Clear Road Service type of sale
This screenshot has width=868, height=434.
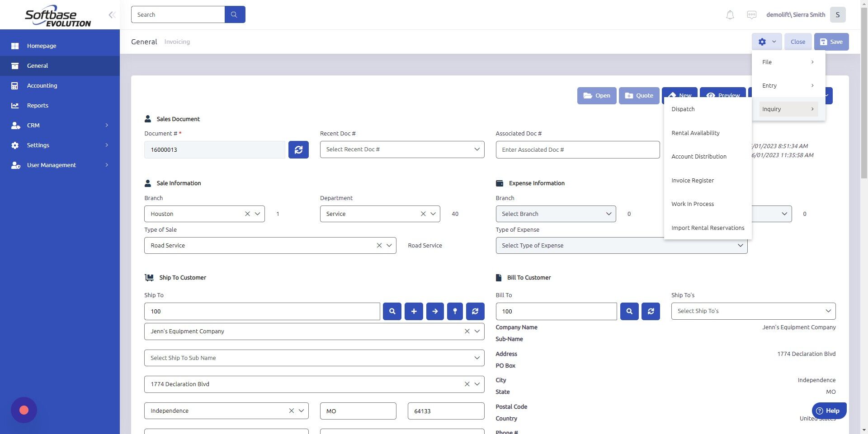click(x=379, y=245)
